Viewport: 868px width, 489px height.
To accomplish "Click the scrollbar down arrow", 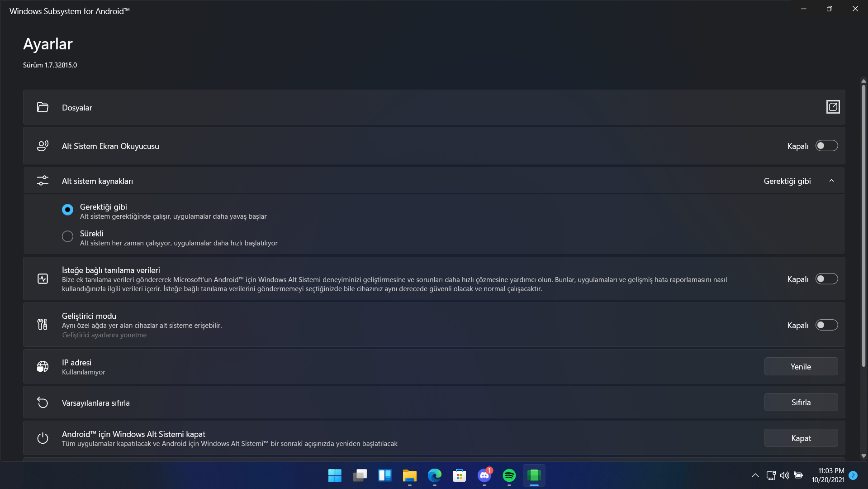I will tap(863, 456).
